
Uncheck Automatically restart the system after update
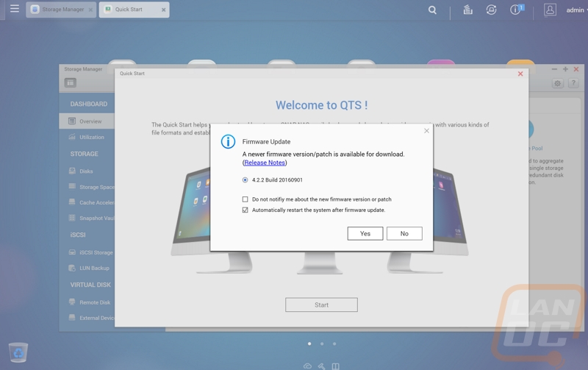coord(245,210)
